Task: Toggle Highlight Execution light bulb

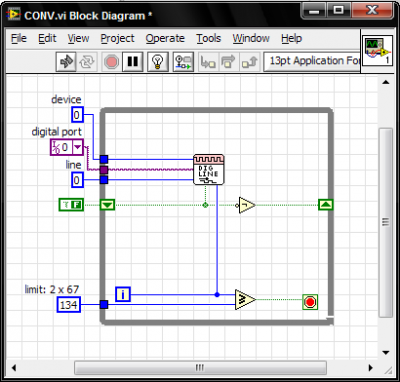Action: point(157,62)
